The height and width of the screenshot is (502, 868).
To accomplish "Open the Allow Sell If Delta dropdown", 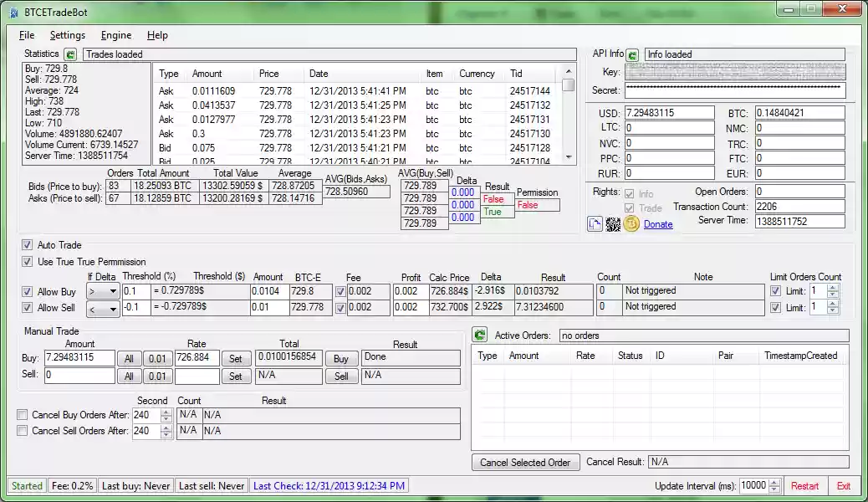I will coord(103,309).
